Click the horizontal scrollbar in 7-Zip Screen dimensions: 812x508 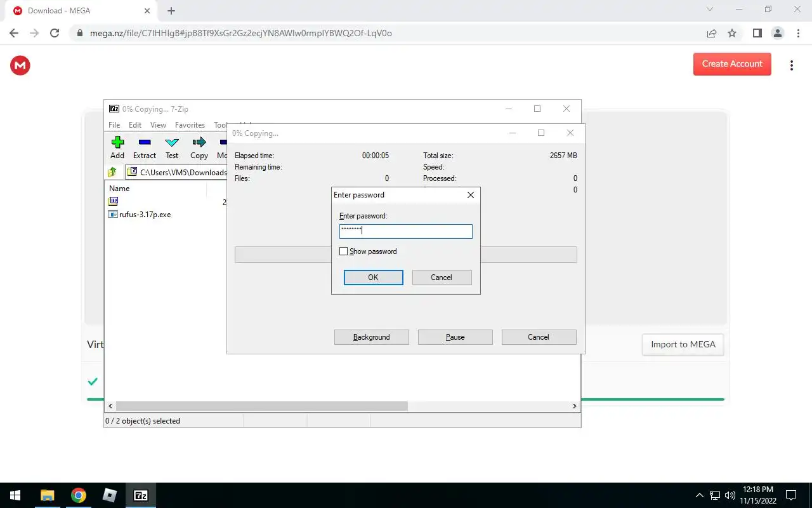point(262,406)
